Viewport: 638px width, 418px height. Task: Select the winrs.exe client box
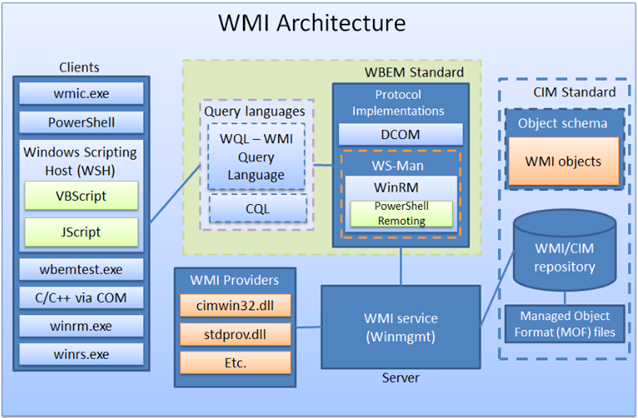(x=81, y=354)
